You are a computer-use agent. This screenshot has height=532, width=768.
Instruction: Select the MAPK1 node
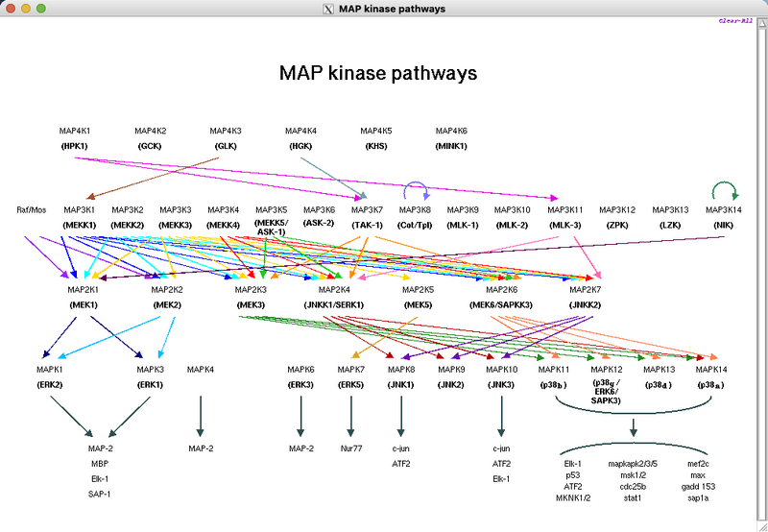50,369
